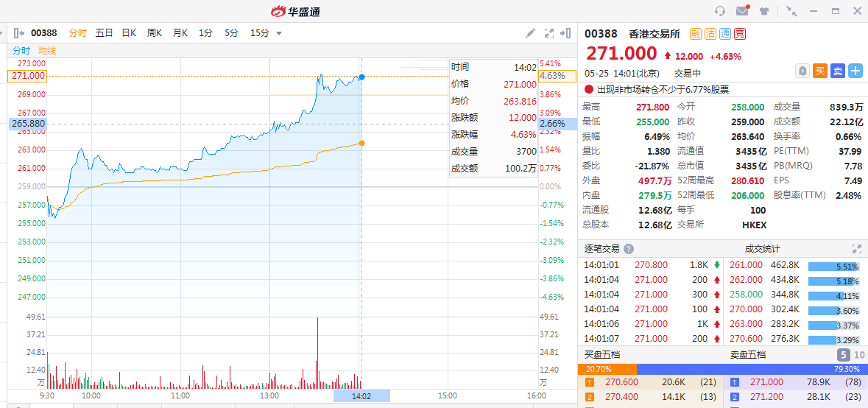Screen dimensions: 868x408
Task: Select 270.600 row with 276.3K
Action: (x=795, y=339)
